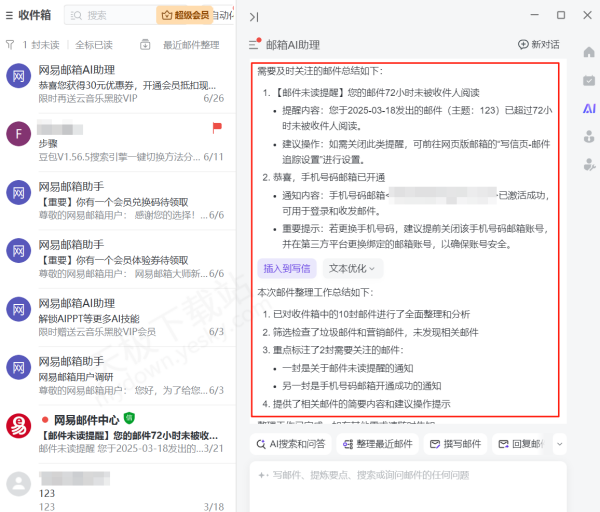The height and width of the screenshot is (512, 600).
Task: Click the filter funnel icon above mail list
Action: click(x=10, y=45)
